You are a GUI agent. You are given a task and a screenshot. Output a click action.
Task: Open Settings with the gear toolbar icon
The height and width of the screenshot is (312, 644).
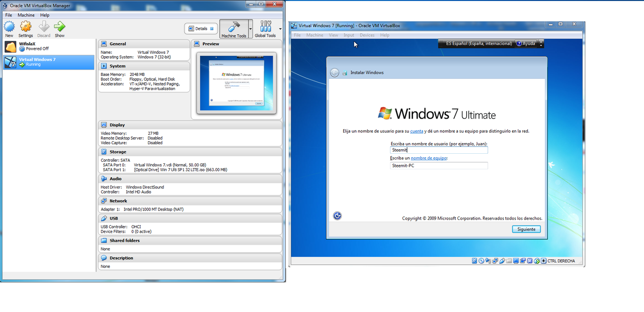(x=26, y=26)
